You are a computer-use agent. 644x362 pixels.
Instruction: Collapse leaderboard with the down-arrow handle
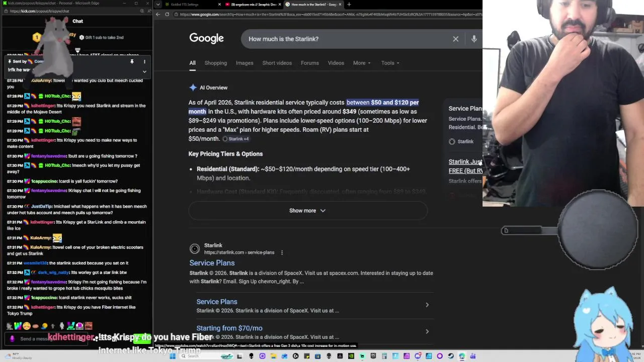(x=77, y=50)
